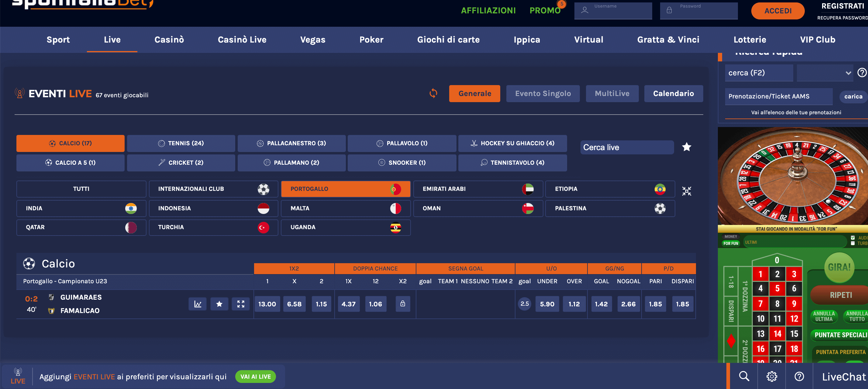Filter live events by Oman
The height and width of the screenshot is (389, 868).
click(478, 208)
